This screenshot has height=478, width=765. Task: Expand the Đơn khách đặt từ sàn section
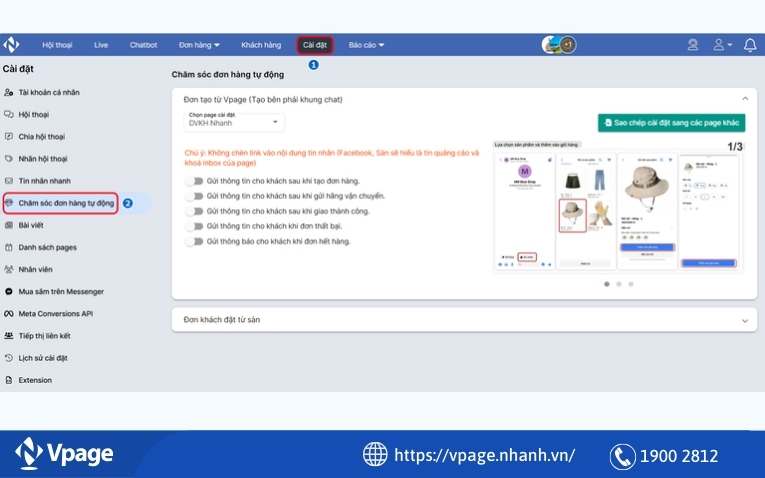[x=745, y=320]
